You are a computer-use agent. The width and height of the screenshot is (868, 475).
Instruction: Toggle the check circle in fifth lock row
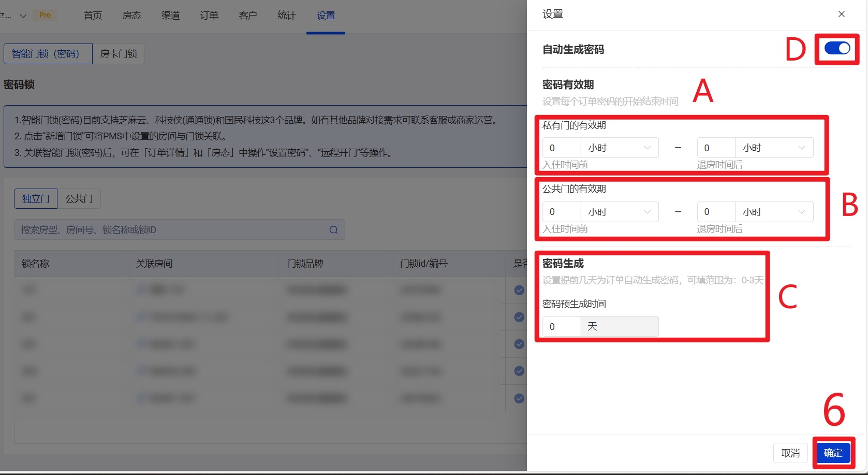519,398
